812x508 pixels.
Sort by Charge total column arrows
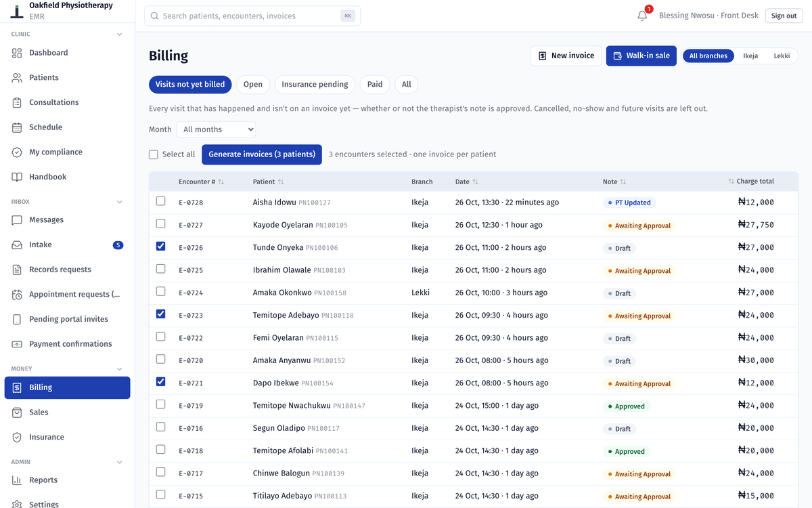[x=731, y=182]
